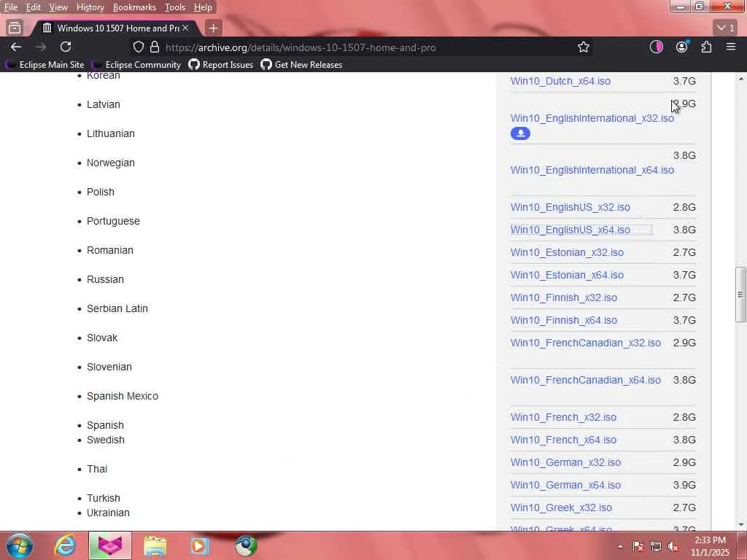Open the Edit menu
This screenshot has width=747, height=560.
[x=33, y=7]
